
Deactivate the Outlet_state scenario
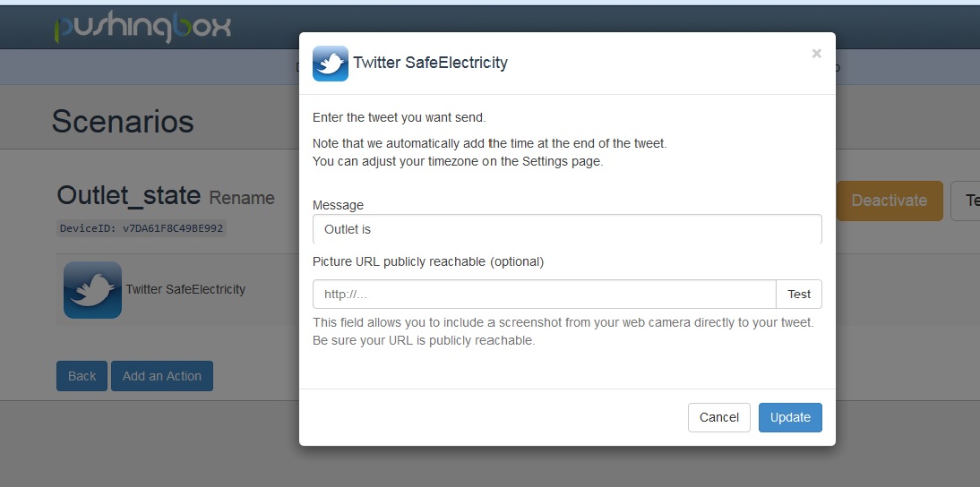889,201
